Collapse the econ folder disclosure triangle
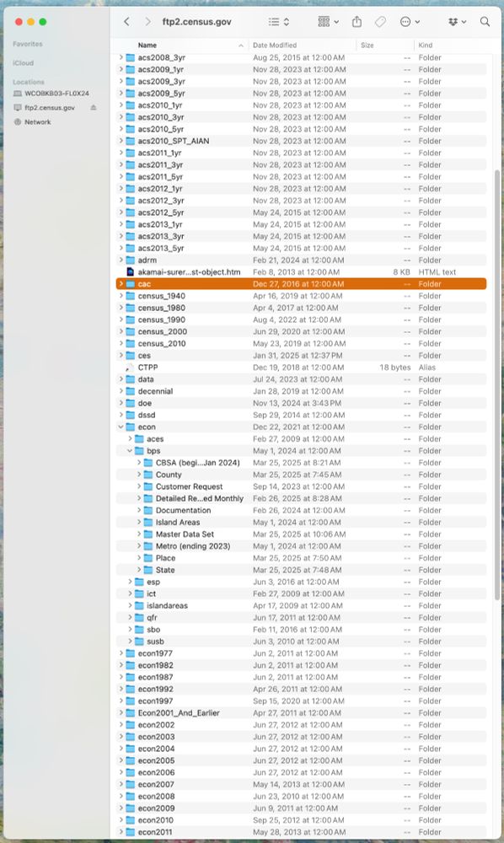Screen dimensions: 504x843 point(121,427)
